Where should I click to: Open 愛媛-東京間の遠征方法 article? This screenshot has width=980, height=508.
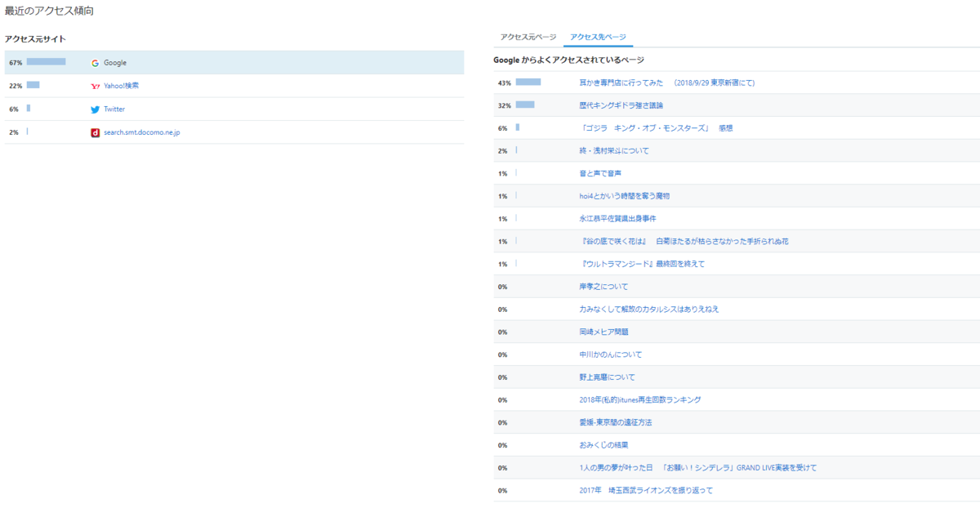coord(615,422)
